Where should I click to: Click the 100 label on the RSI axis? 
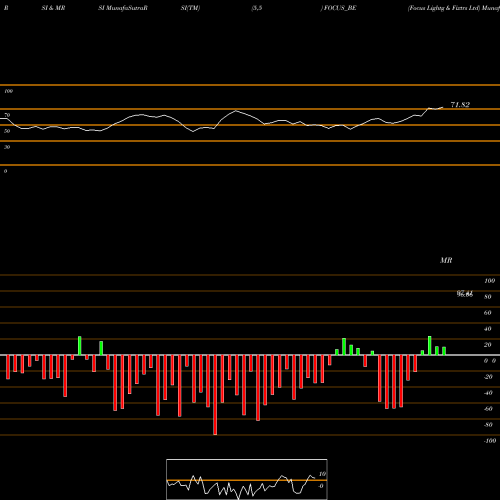click(x=8, y=91)
